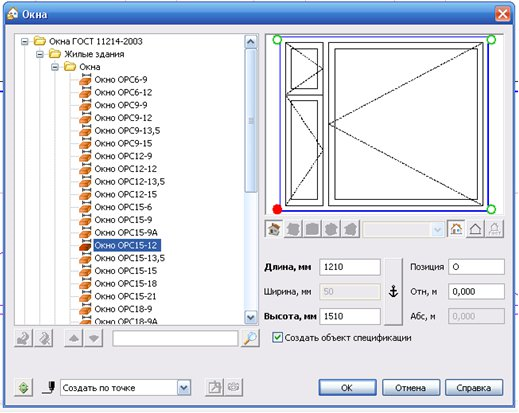519x413 pixels.
Task: Select tree item Окно ОРС15-18
Action: click(x=125, y=283)
